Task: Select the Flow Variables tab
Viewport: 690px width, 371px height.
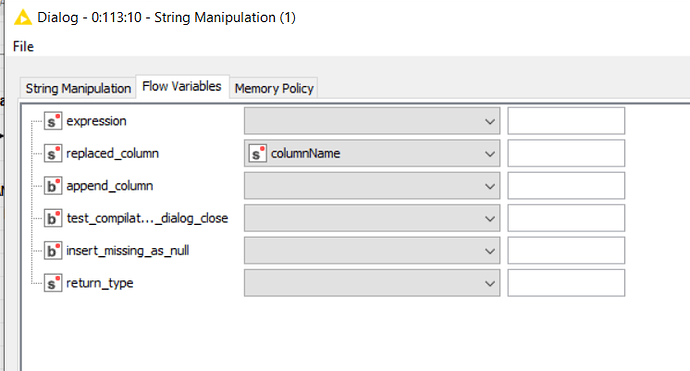Action: click(182, 86)
